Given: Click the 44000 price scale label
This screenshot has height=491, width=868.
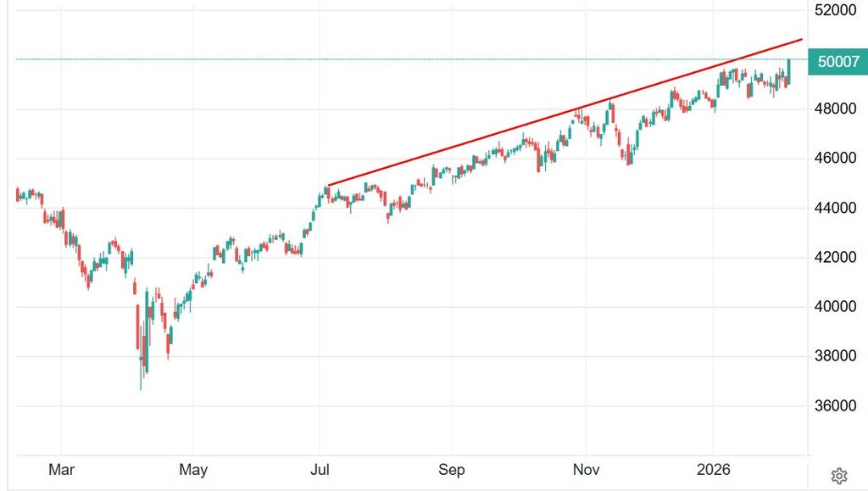Looking at the screenshot, I should click(837, 208).
